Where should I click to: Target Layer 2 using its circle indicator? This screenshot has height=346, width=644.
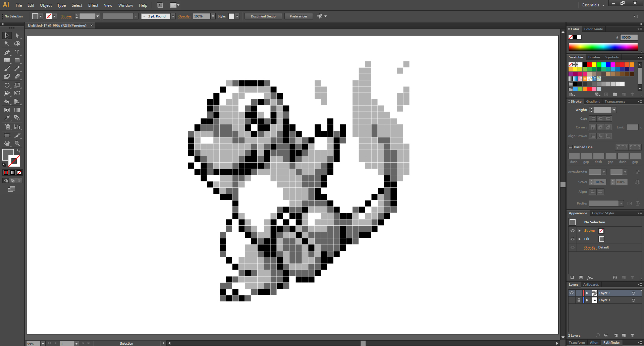633,293
